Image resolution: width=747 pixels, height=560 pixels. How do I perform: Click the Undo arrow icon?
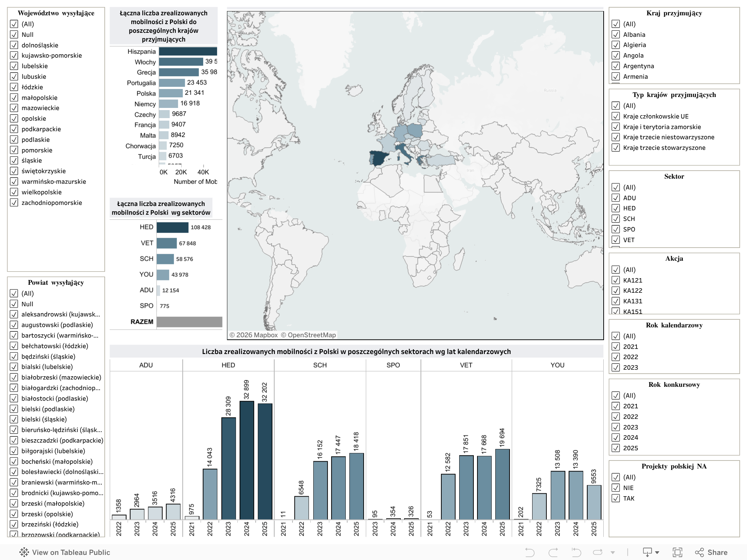point(530,552)
